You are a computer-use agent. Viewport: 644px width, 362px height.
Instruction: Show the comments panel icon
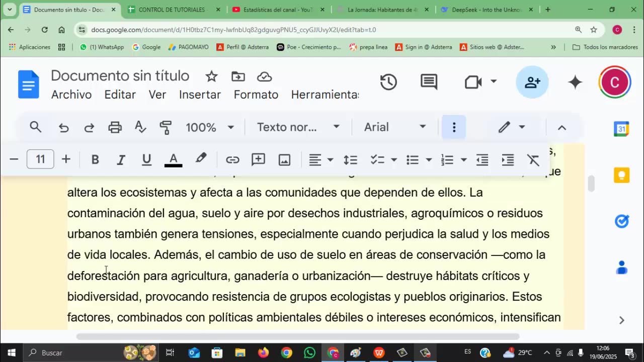(x=429, y=82)
